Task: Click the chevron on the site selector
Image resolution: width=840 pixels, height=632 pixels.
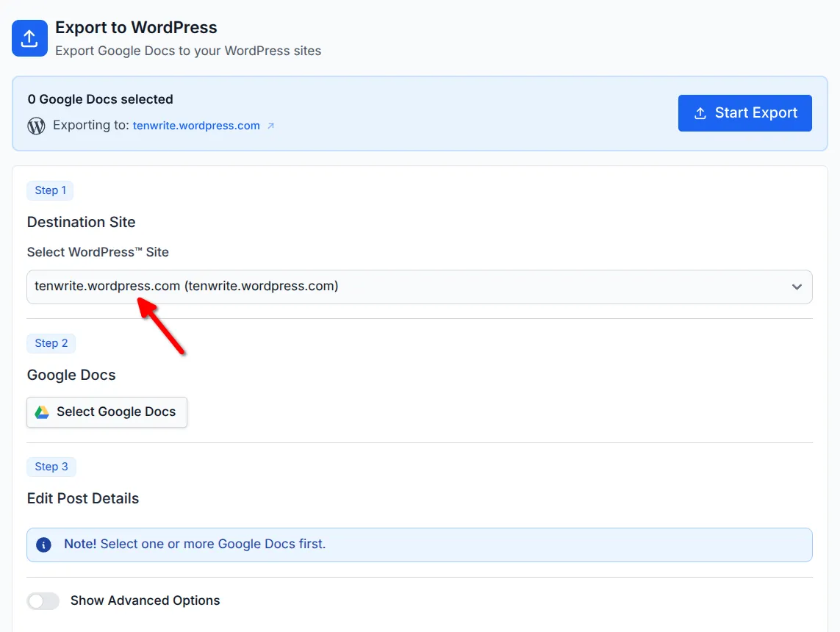Action: pos(797,287)
